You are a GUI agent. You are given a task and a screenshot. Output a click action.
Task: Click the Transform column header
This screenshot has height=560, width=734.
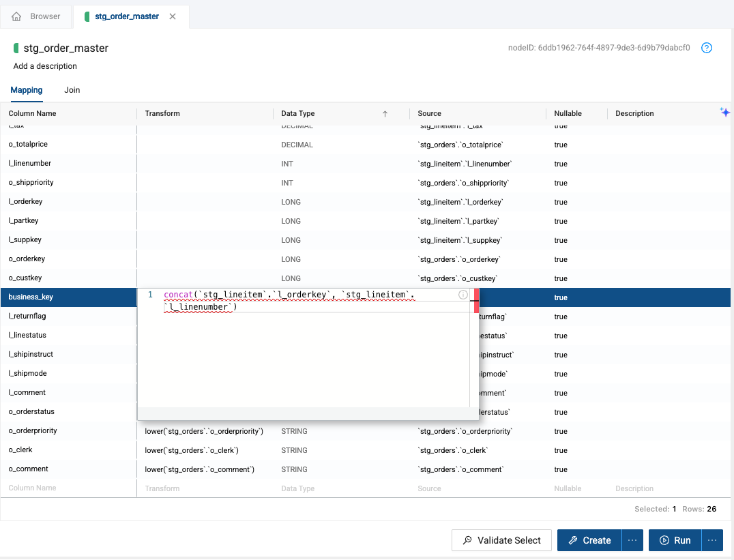click(x=162, y=113)
